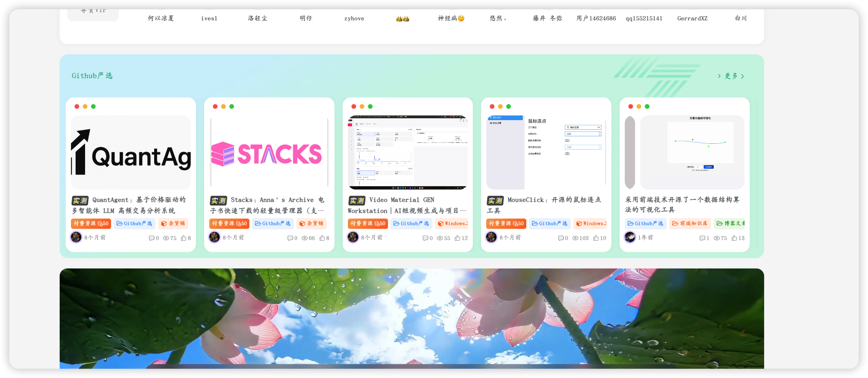Click 付费资源 50 tag on MouseClick card

(506, 223)
